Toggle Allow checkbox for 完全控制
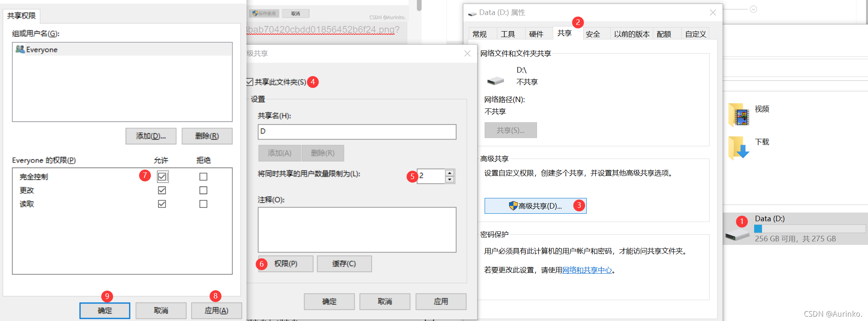The height and width of the screenshot is (321, 868). (x=162, y=177)
